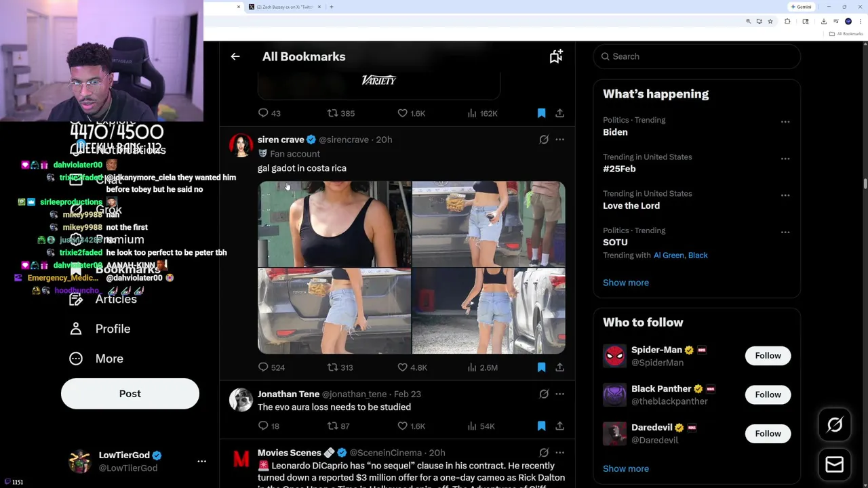
Task: Follow Black Panther account
Action: (768, 394)
